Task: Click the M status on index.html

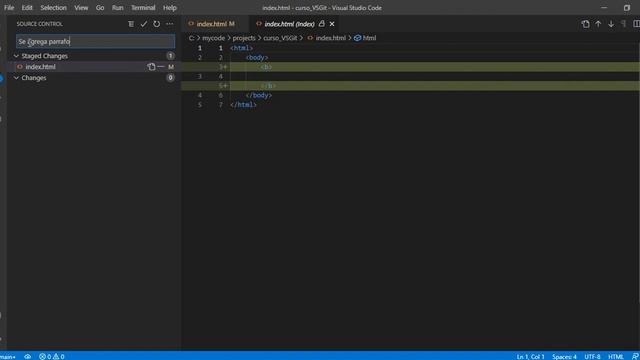Action: tap(171, 67)
